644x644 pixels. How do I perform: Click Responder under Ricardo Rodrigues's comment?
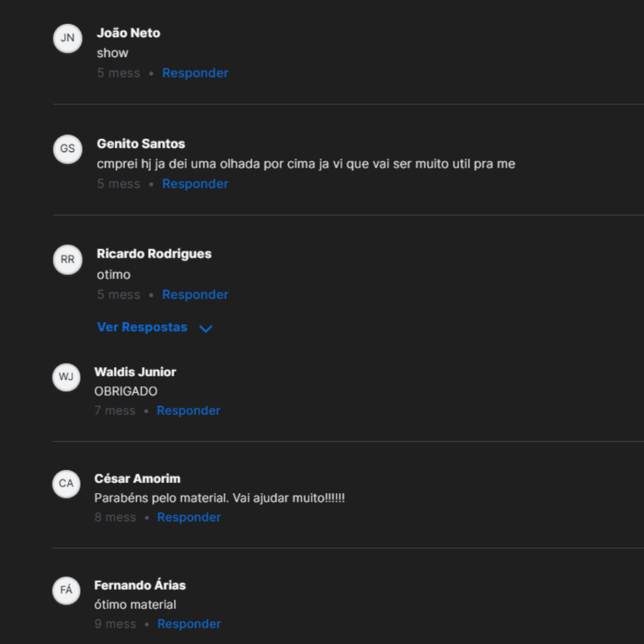point(195,294)
